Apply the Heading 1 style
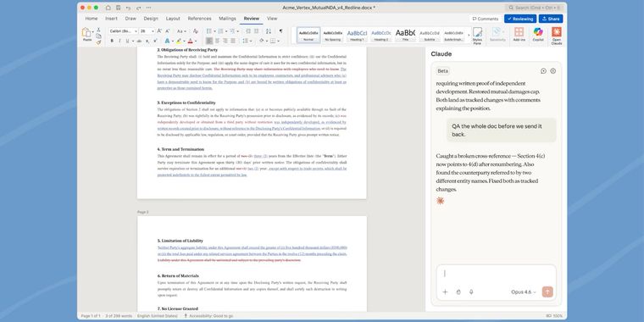Screen dimensions: 644x322 pyautogui.click(x=357, y=36)
